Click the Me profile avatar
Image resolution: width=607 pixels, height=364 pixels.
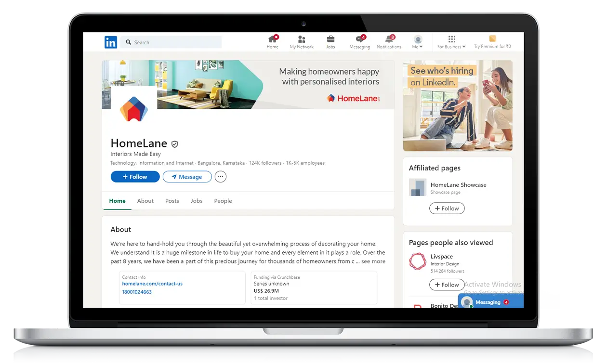pyautogui.click(x=418, y=39)
